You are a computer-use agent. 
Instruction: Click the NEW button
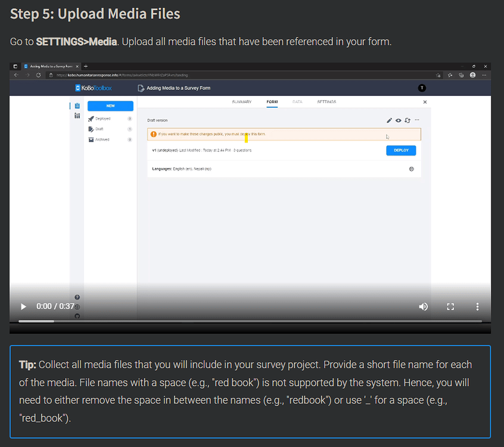click(110, 105)
